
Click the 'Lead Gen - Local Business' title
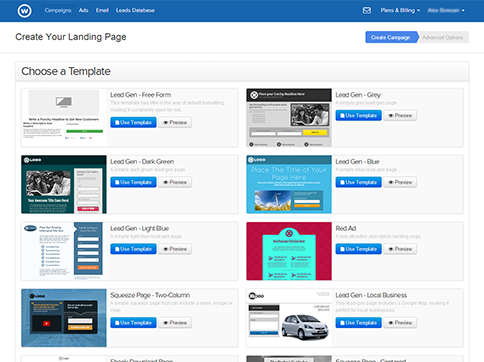point(371,295)
